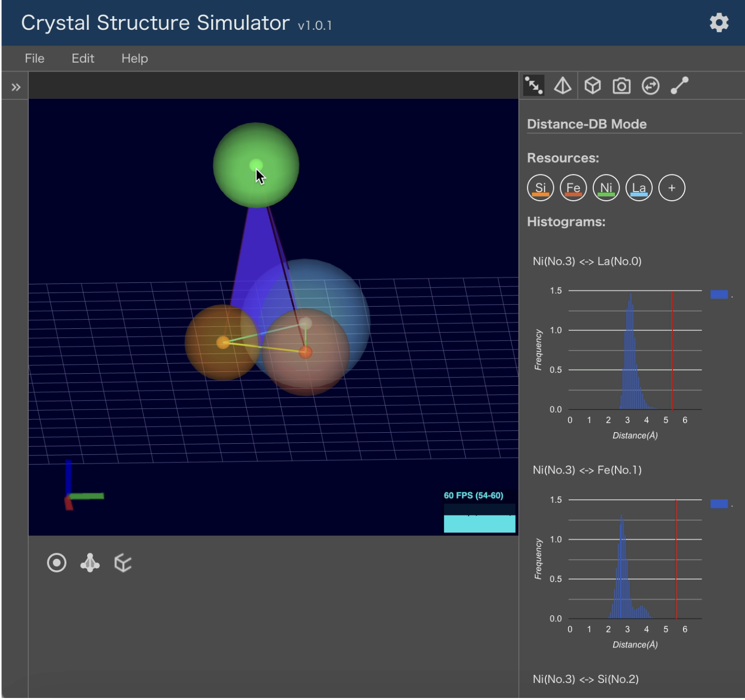The height and width of the screenshot is (700, 745).
Task: Add a new element with the plus button
Action: pyautogui.click(x=671, y=188)
